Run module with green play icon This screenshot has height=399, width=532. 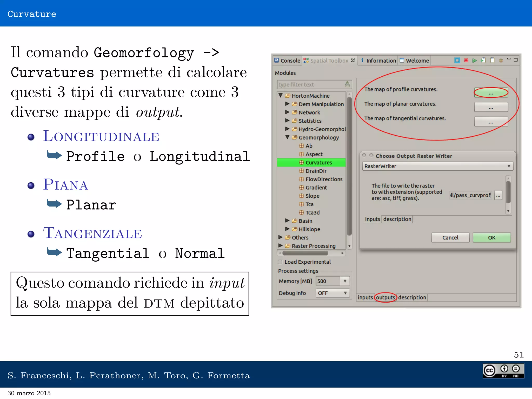(x=475, y=60)
